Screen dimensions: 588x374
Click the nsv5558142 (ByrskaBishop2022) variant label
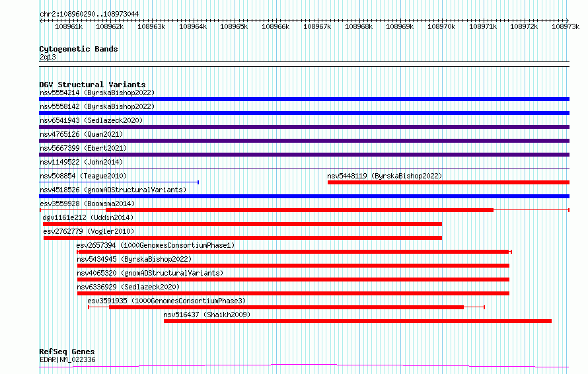pos(97,106)
